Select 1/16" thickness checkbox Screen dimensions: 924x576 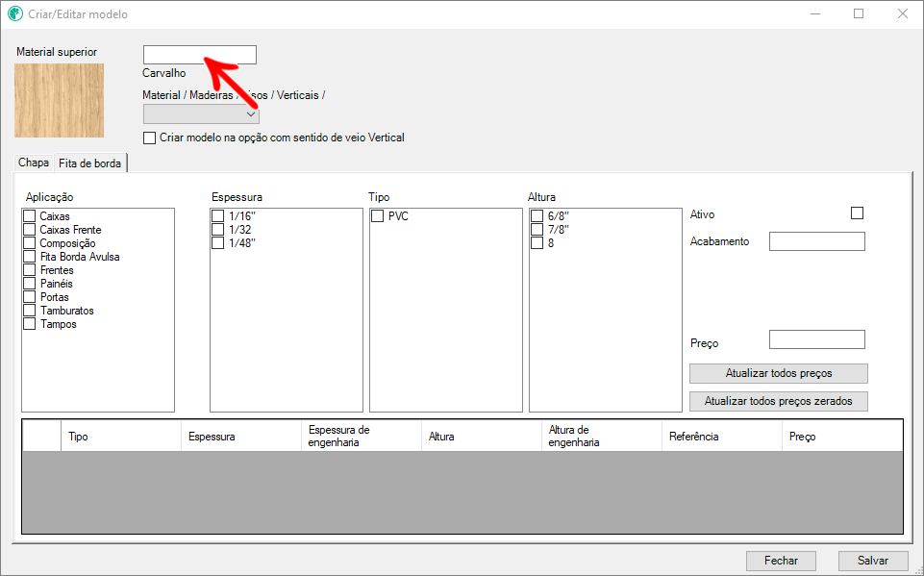point(218,215)
